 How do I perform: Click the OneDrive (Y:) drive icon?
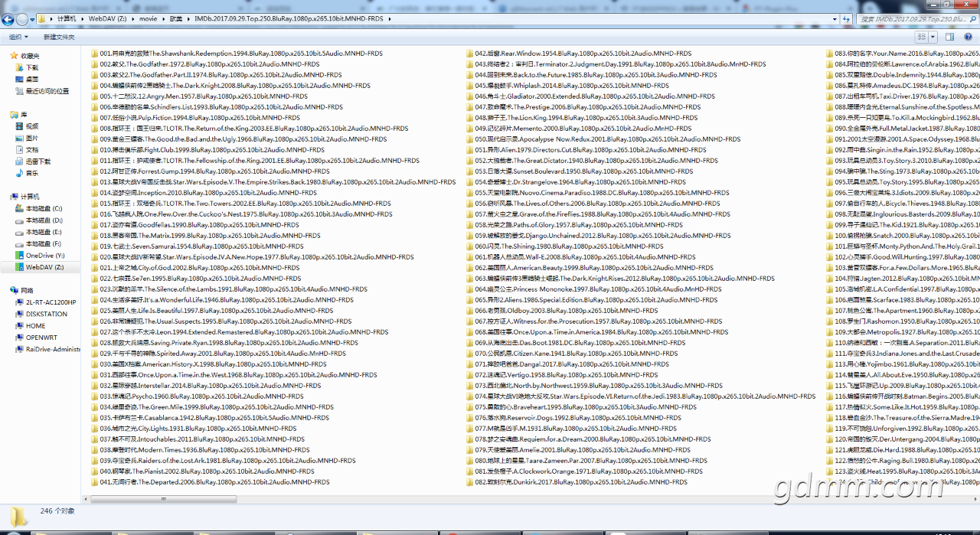click(19, 256)
